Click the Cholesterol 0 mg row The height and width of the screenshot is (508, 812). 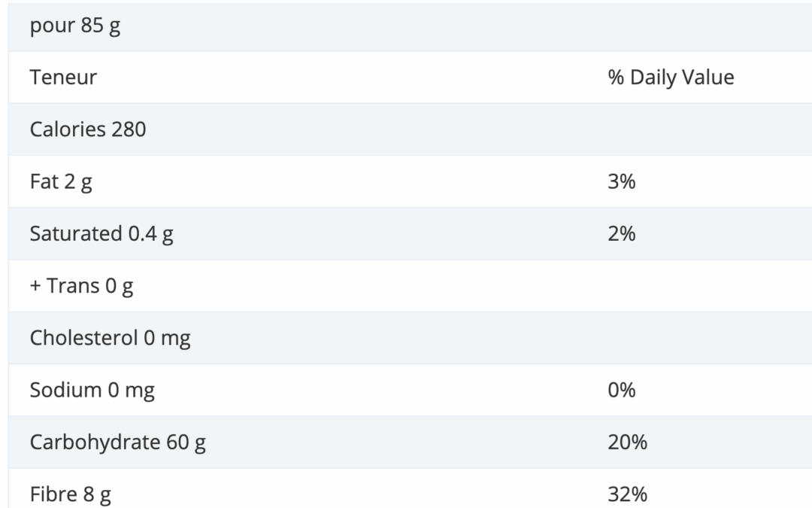point(411,338)
